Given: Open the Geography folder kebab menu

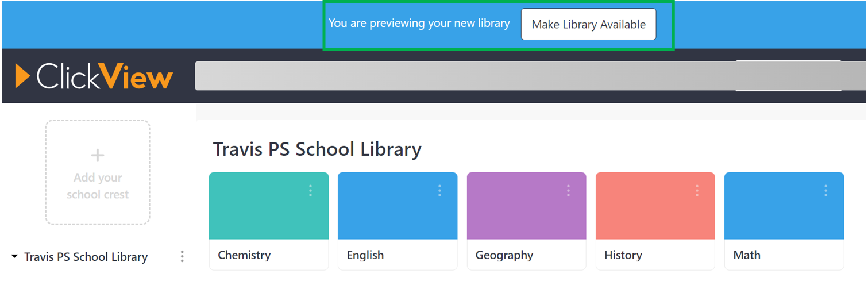Looking at the screenshot, I should (568, 191).
